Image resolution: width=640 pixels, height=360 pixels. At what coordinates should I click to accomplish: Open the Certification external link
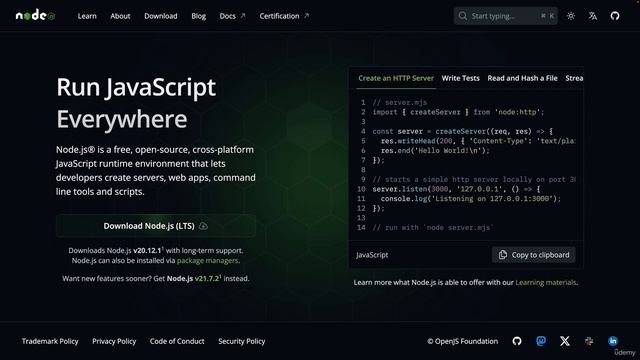284,16
